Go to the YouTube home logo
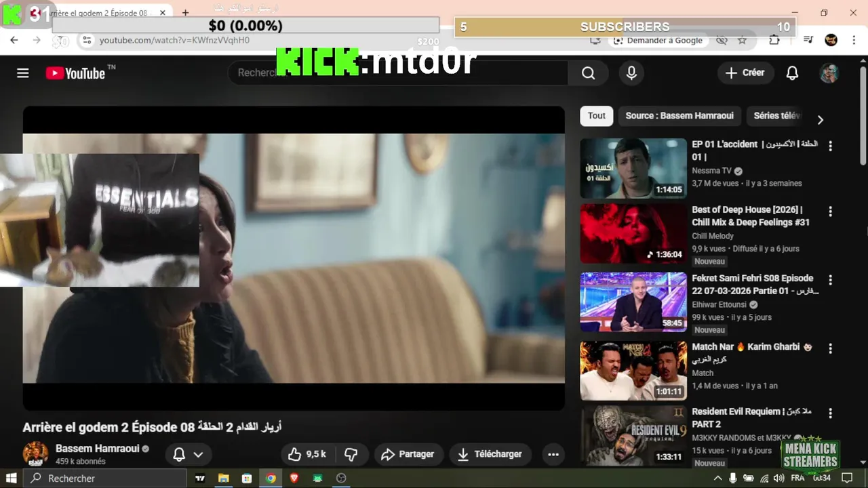 point(76,73)
